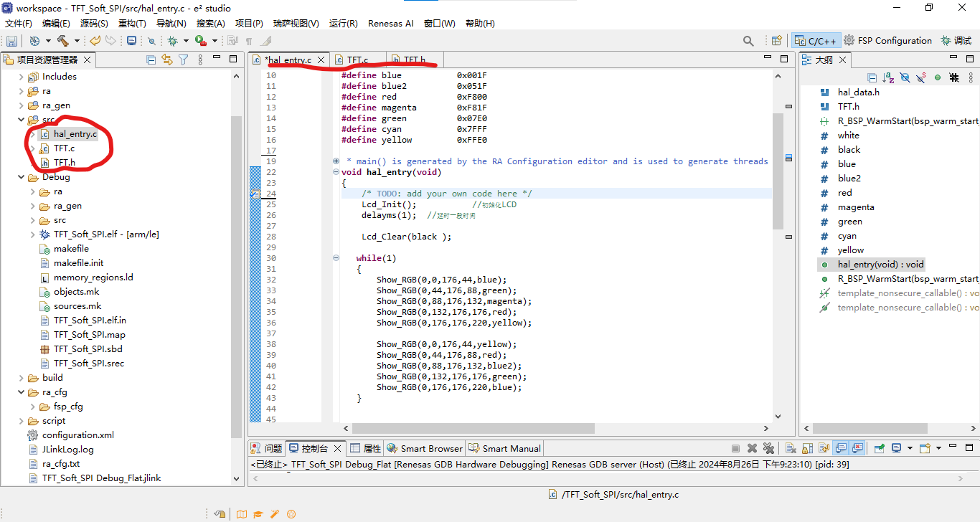Switch to Smart Browser tab

tap(425, 448)
